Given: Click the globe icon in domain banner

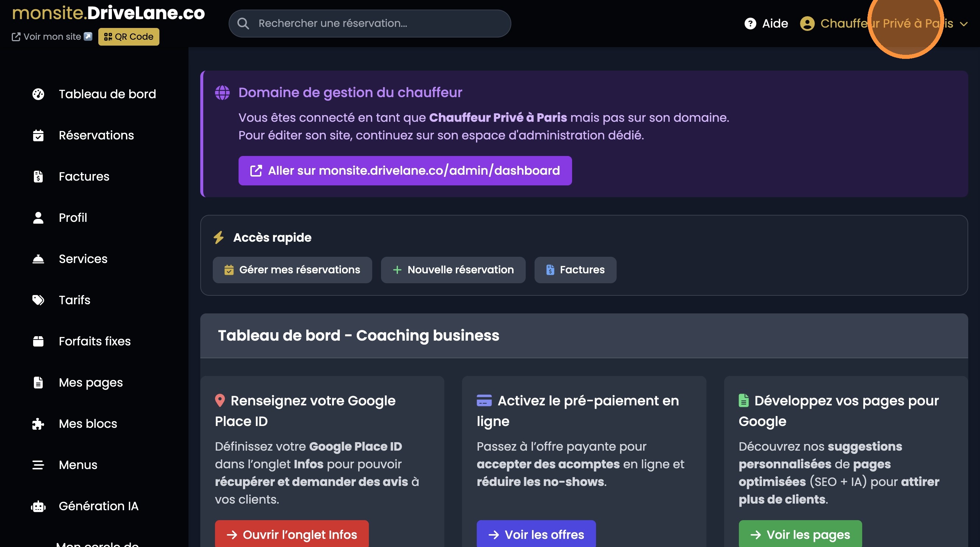Looking at the screenshot, I should (x=222, y=92).
